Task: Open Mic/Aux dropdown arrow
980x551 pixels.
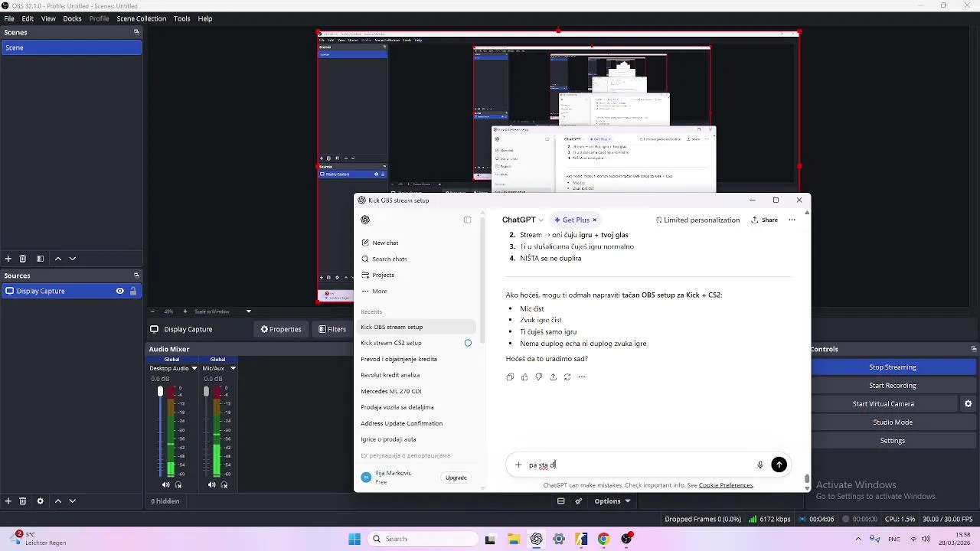Action: 233,368
